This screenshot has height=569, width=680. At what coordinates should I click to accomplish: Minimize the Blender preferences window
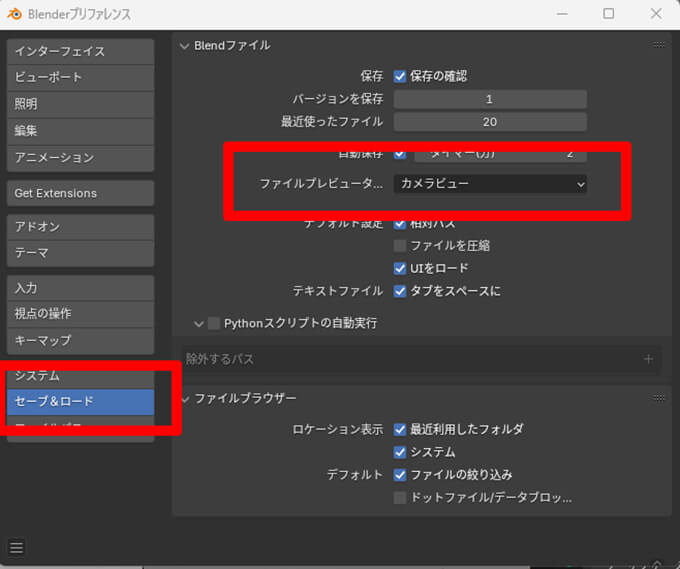pyautogui.click(x=562, y=14)
